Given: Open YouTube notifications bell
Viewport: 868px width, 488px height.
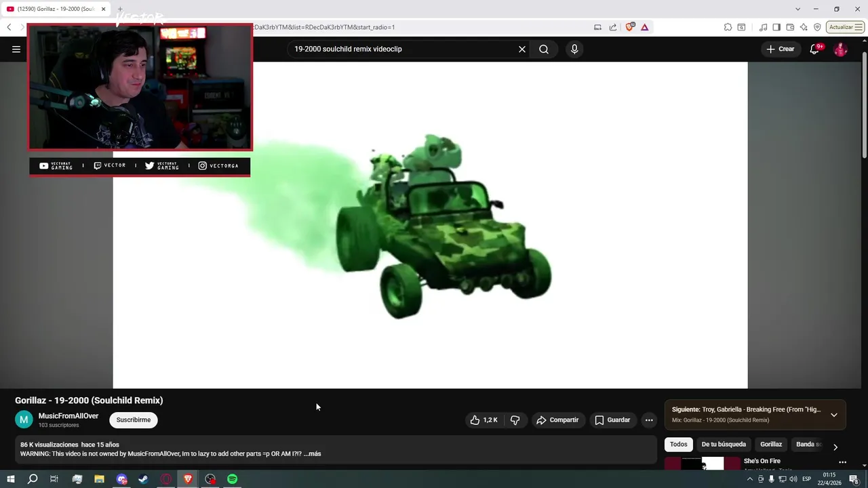Looking at the screenshot, I should 815,49.
